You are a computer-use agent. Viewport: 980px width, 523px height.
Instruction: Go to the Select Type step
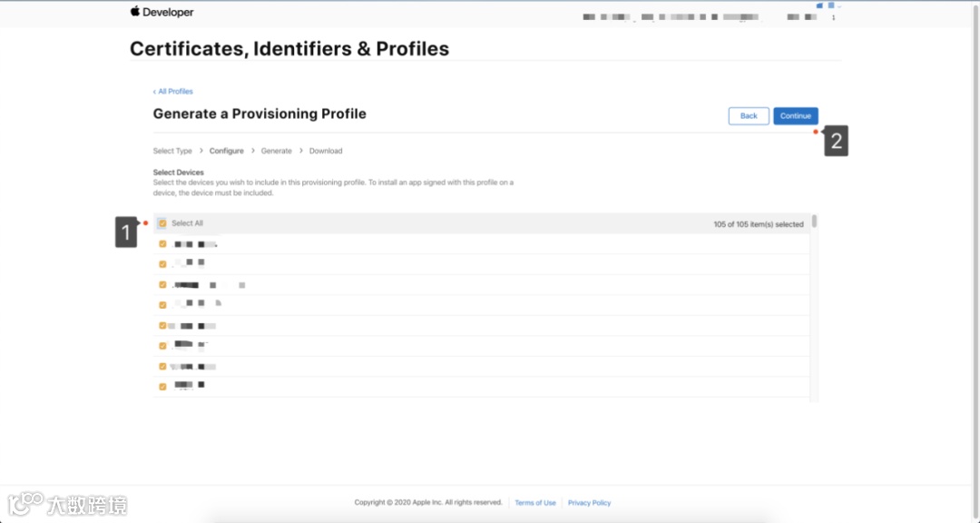172,151
